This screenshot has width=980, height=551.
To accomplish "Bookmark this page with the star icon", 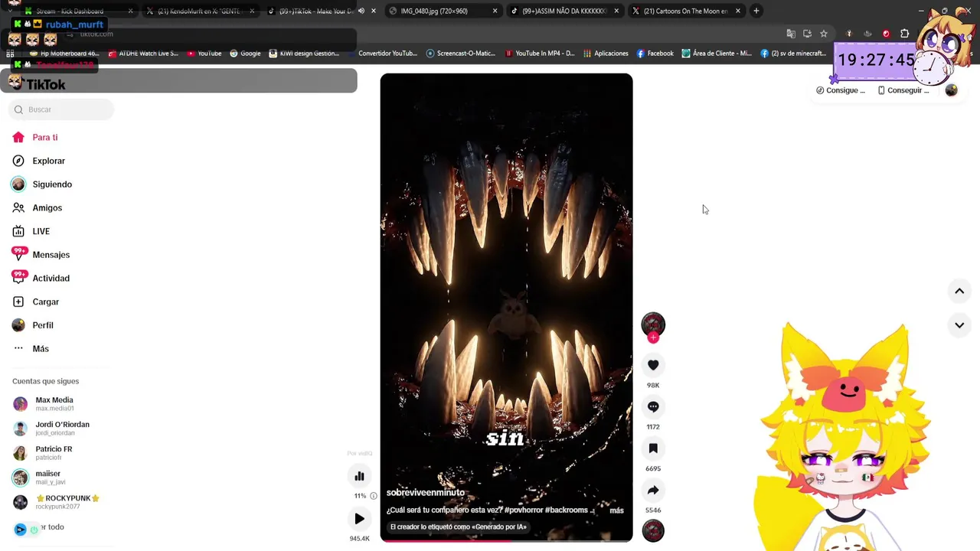I will tap(824, 34).
